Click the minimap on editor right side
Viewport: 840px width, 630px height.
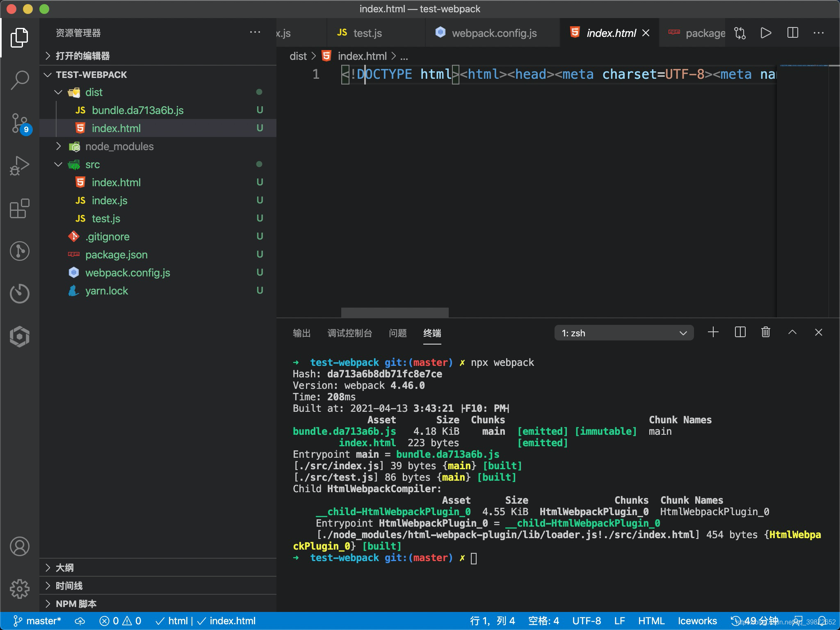(x=803, y=190)
